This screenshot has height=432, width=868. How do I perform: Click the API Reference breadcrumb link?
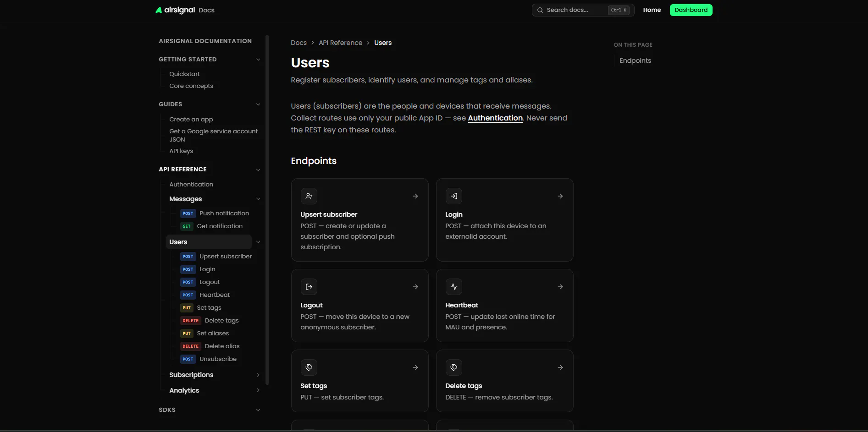(341, 43)
